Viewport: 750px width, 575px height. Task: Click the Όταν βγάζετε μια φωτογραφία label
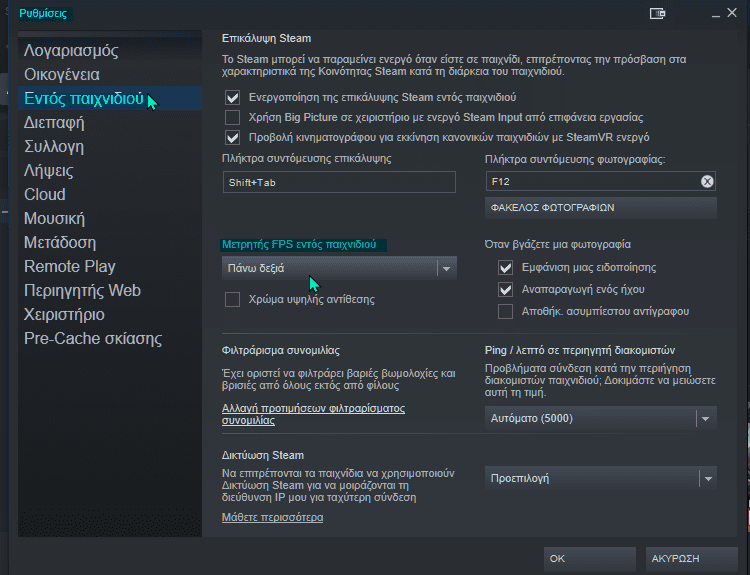[x=558, y=244]
